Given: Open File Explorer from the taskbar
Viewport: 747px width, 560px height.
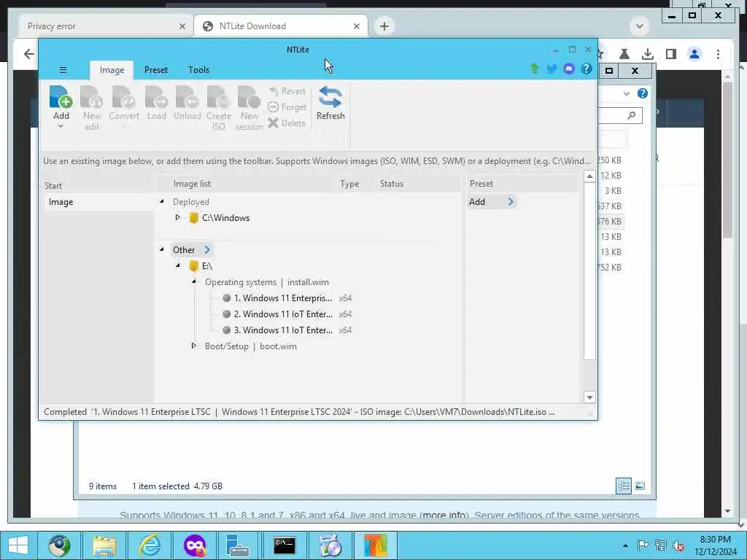Looking at the screenshot, I should click(x=104, y=545).
